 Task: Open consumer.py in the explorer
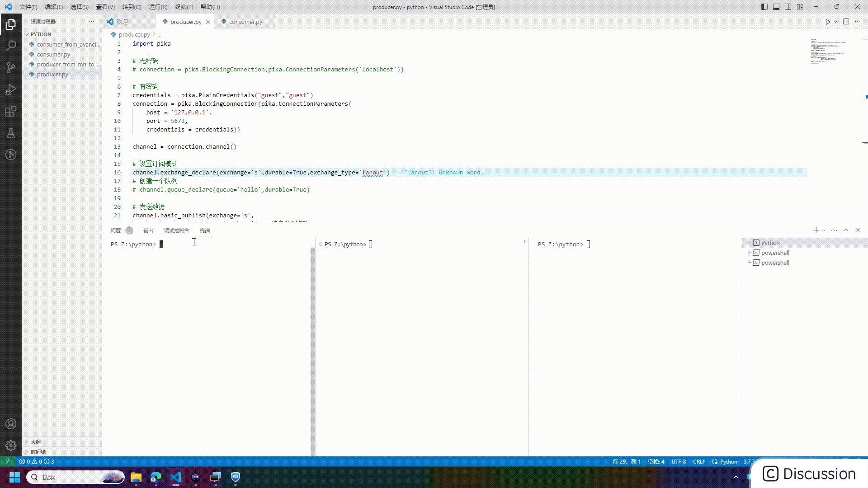point(53,54)
